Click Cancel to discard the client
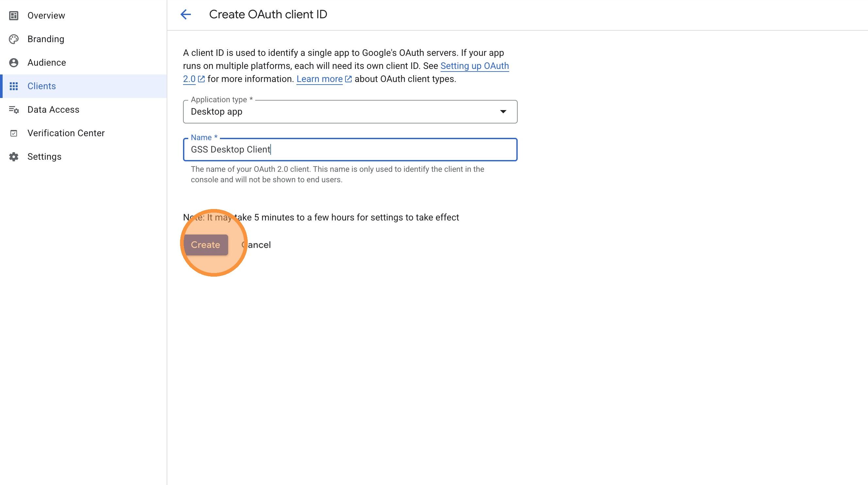Viewport: 868px width, 485px height. click(x=256, y=245)
